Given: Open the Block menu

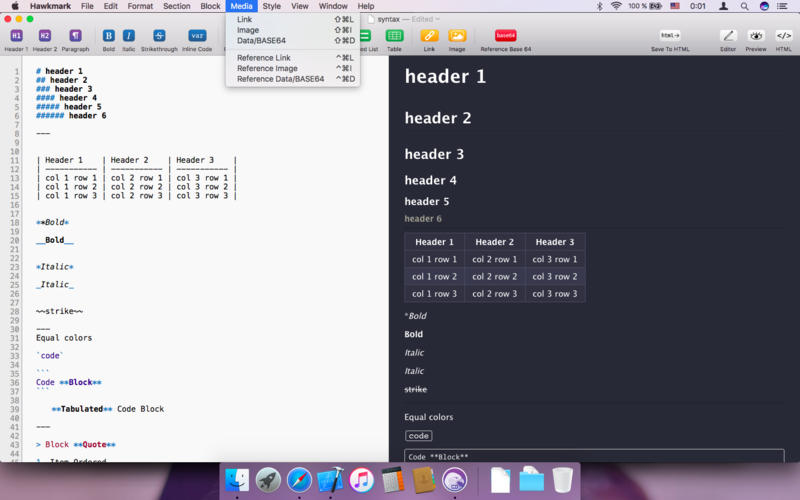Looking at the screenshot, I should tap(210, 6).
